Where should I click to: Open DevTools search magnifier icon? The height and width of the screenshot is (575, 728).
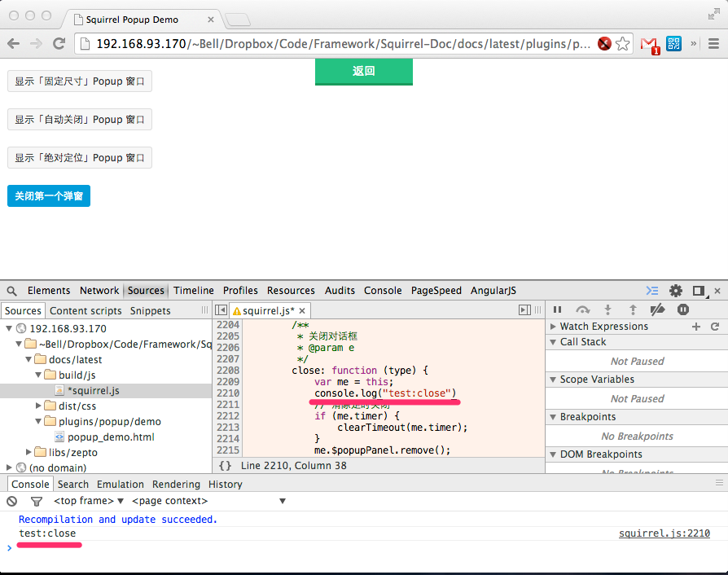(12, 291)
